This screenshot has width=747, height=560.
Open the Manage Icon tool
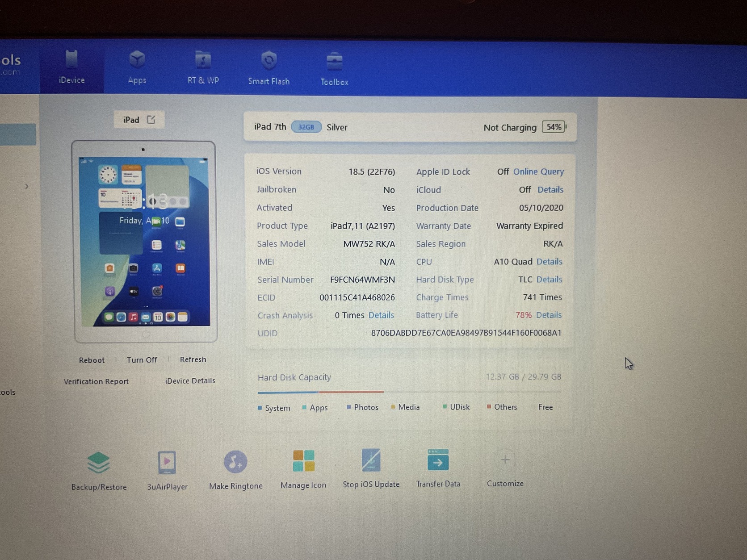(x=303, y=461)
